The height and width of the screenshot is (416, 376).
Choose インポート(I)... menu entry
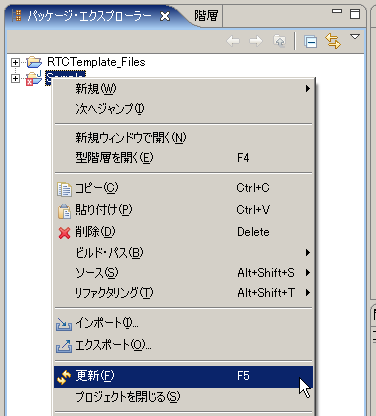coord(183,323)
